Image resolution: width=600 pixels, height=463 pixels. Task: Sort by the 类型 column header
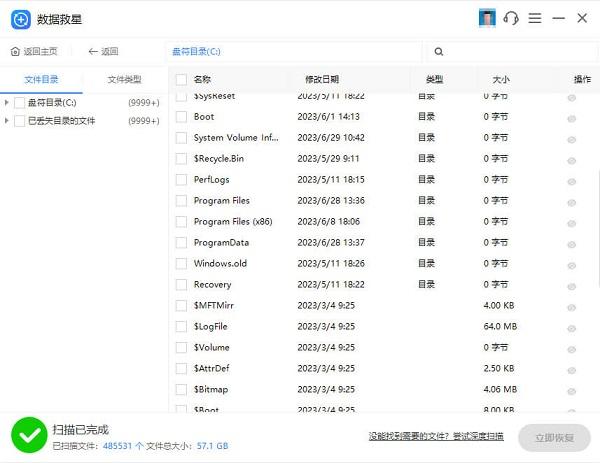coord(434,79)
